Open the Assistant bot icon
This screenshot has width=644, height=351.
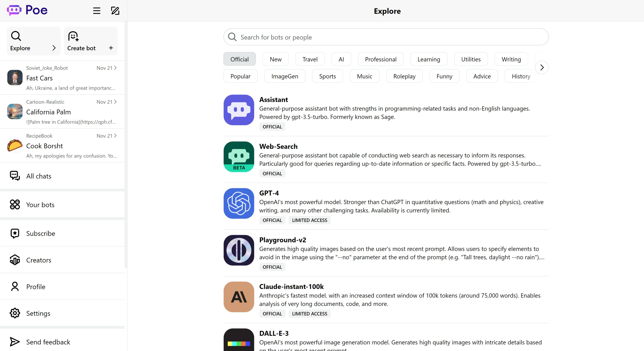pos(239,110)
